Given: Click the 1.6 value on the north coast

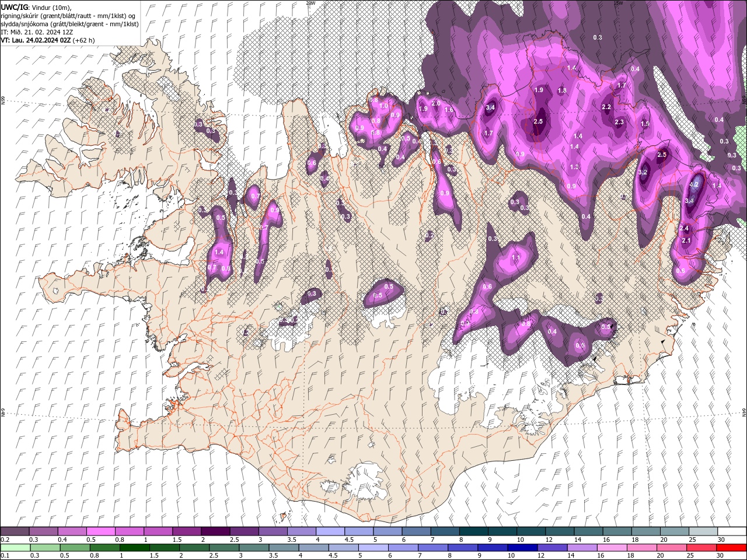Looking at the screenshot, I should tap(449, 110).
